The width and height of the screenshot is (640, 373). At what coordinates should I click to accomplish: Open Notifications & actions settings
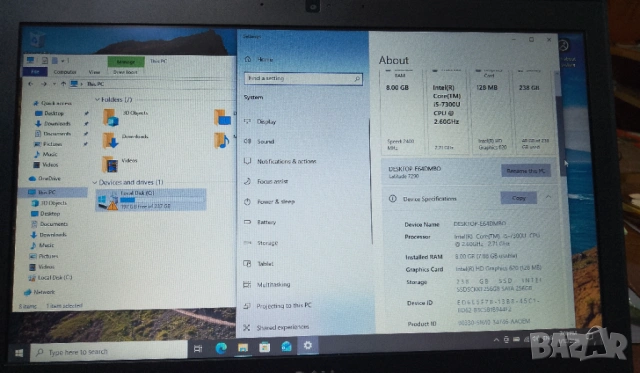287,161
